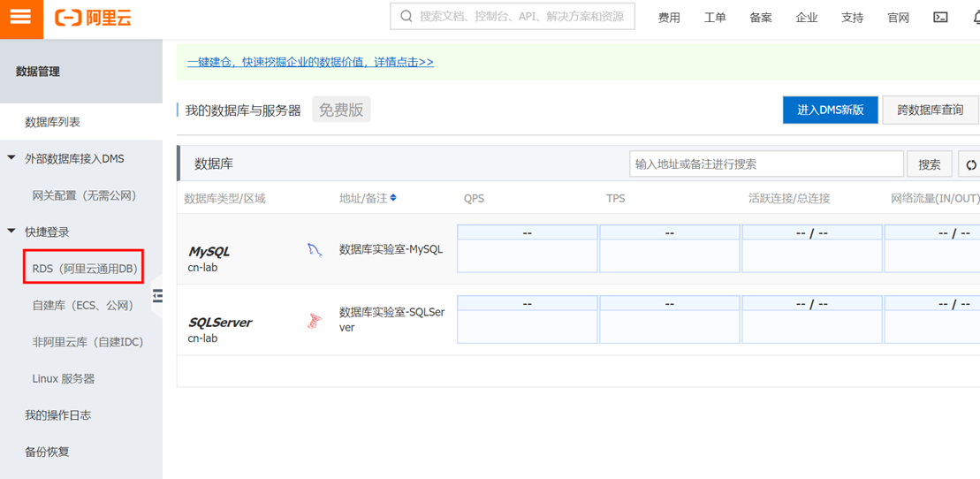
Task: Open 我的操作日志
Action: [58, 415]
